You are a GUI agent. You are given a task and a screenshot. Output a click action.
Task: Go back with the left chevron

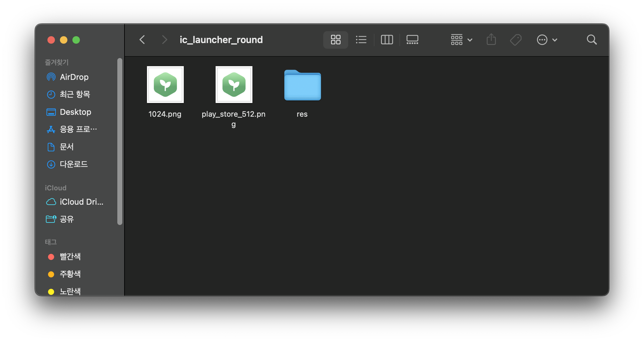click(x=142, y=40)
